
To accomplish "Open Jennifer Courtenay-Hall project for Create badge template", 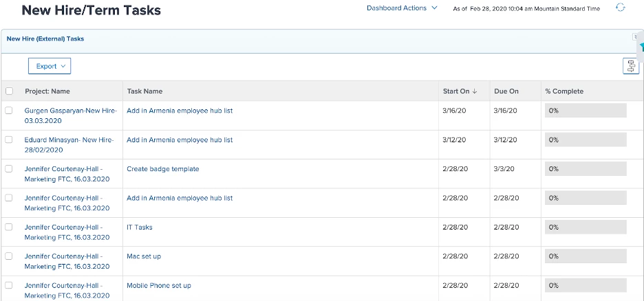I will point(67,174).
